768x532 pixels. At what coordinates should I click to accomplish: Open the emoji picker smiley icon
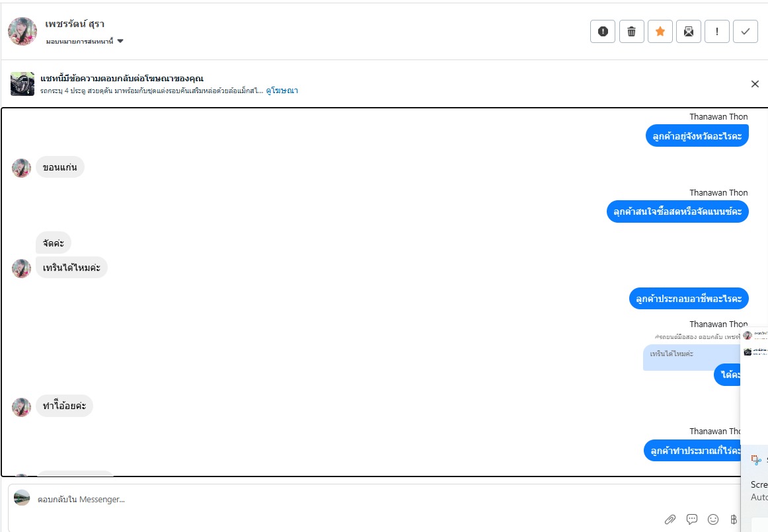713,519
